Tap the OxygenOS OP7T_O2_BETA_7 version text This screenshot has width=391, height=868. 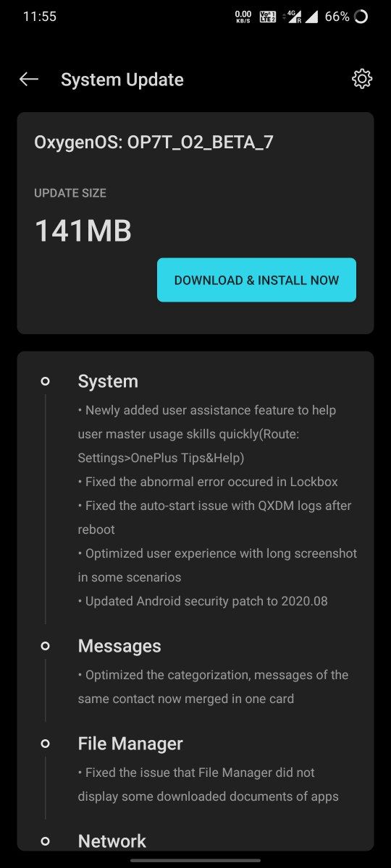point(154,142)
